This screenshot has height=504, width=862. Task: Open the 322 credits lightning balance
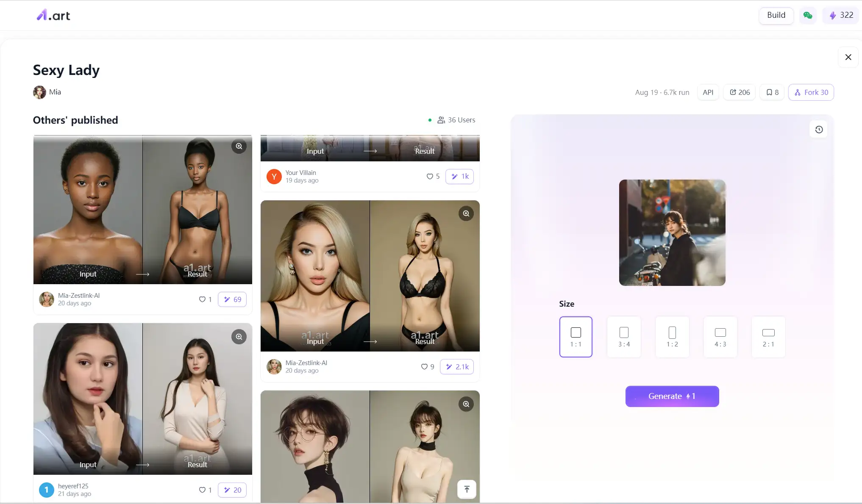(x=841, y=15)
